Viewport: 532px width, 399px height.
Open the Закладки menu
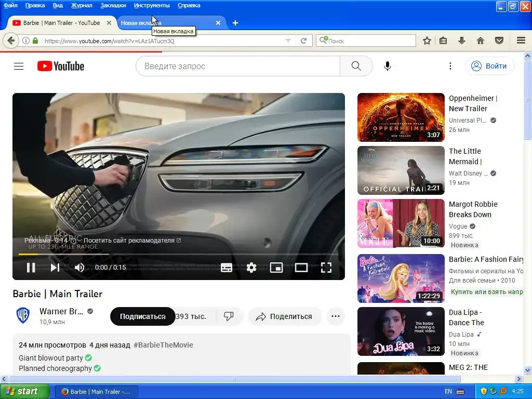click(113, 5)
